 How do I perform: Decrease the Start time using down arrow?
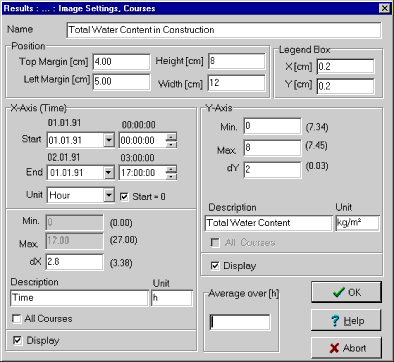(171, 144)
